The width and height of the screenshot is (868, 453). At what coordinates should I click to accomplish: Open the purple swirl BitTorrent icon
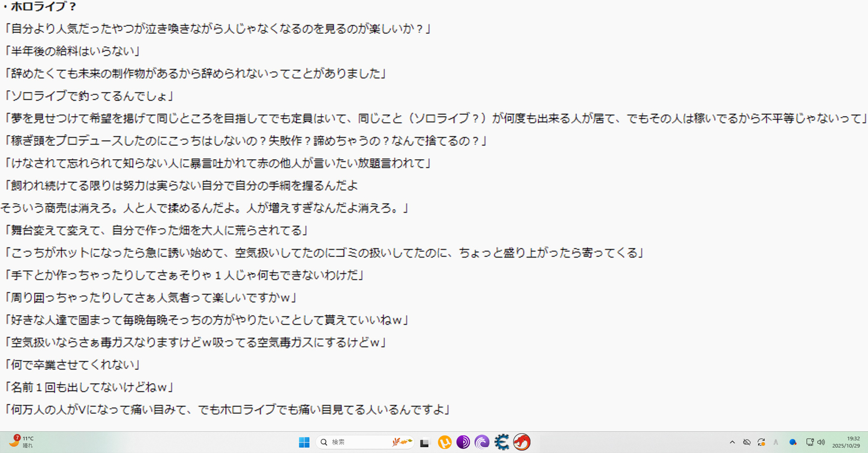tap(482, 442)
